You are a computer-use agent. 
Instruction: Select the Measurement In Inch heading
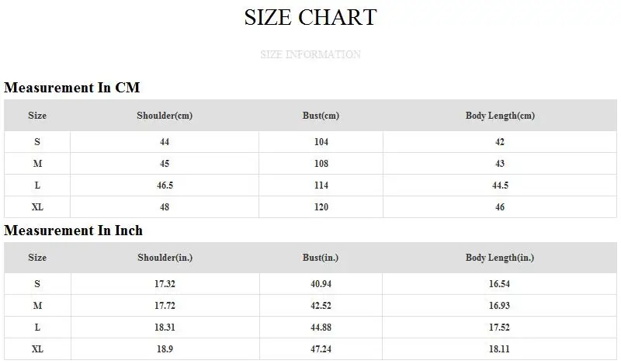(x=74, y=231)
